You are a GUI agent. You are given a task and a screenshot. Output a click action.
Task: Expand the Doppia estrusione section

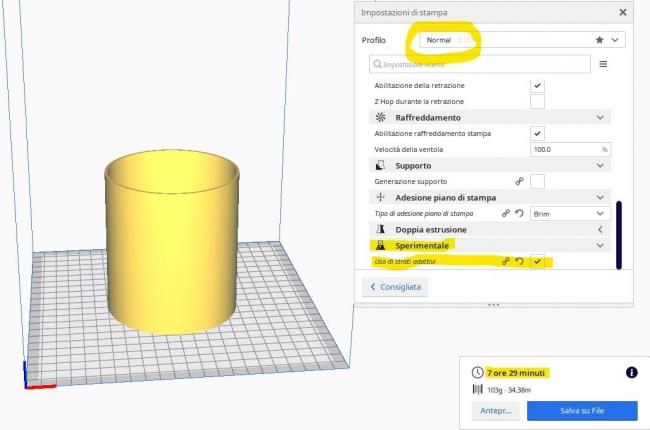[x=600, y=229]
